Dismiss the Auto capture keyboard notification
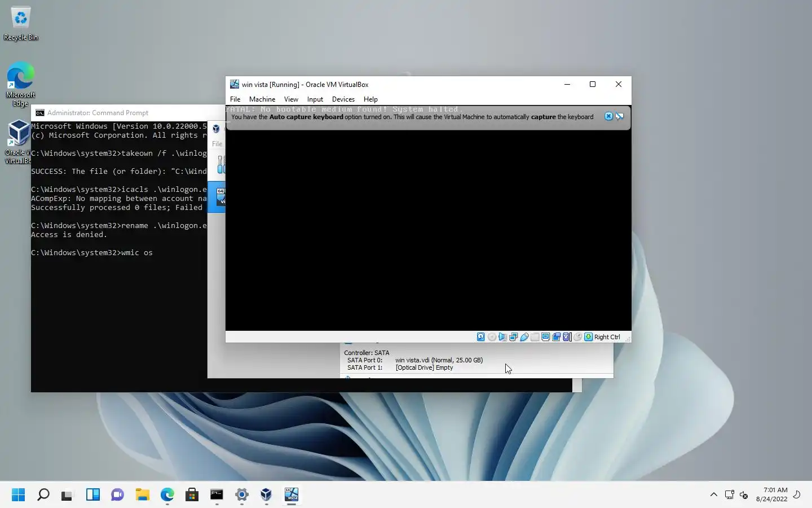 click(608, 116)
